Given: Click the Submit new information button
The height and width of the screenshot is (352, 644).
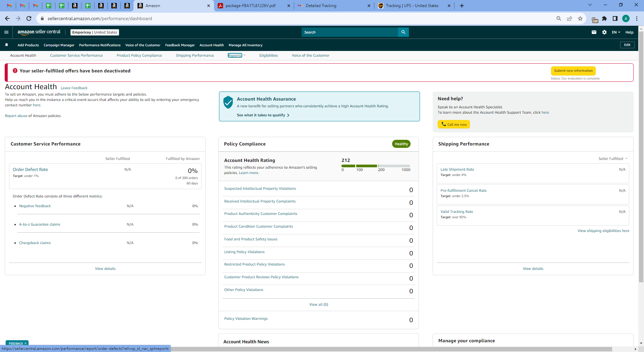Looking at the screenshot, I should point(573,71).
